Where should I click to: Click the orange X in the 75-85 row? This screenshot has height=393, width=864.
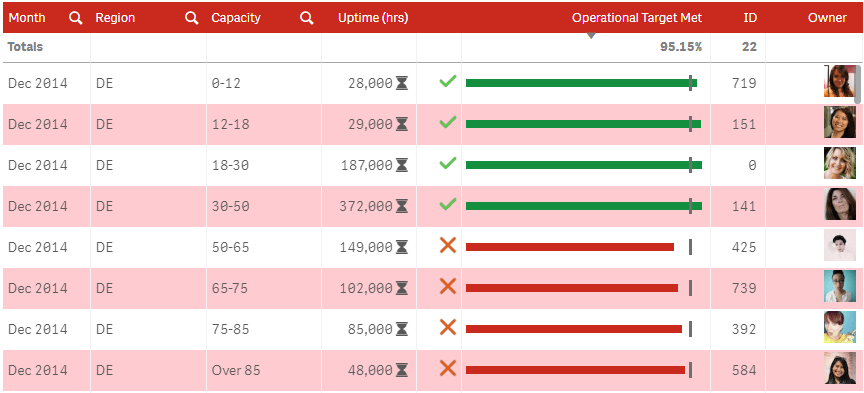click(447, 327)
